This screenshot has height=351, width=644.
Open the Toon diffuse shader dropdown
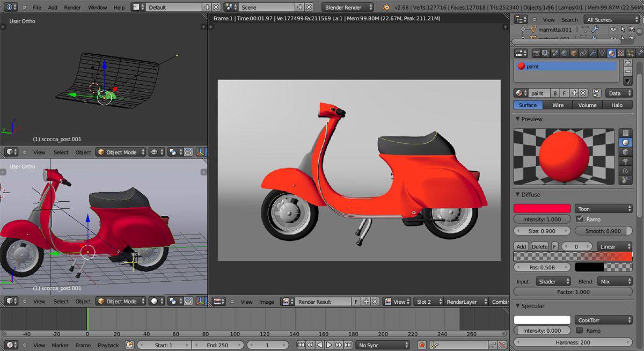[x=604, y=209]
